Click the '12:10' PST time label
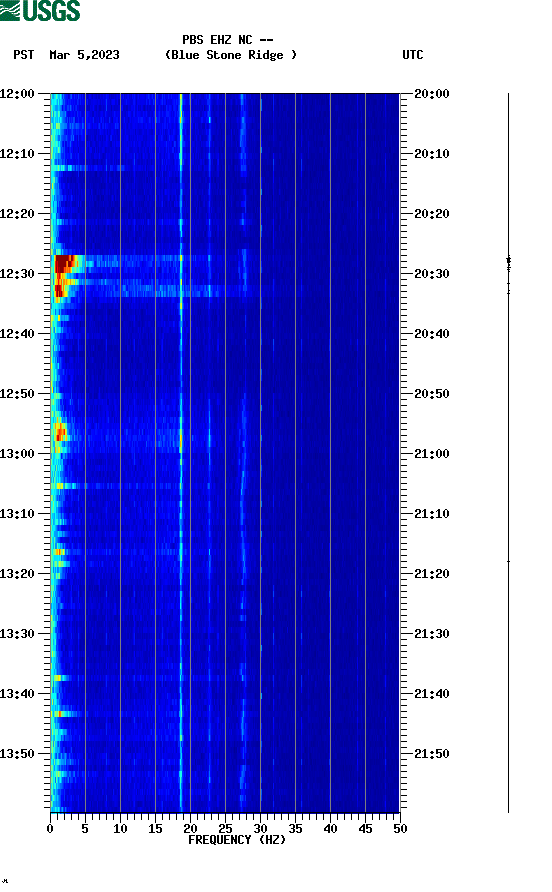Viewport: 552px width, 892px height. [17, 154]
